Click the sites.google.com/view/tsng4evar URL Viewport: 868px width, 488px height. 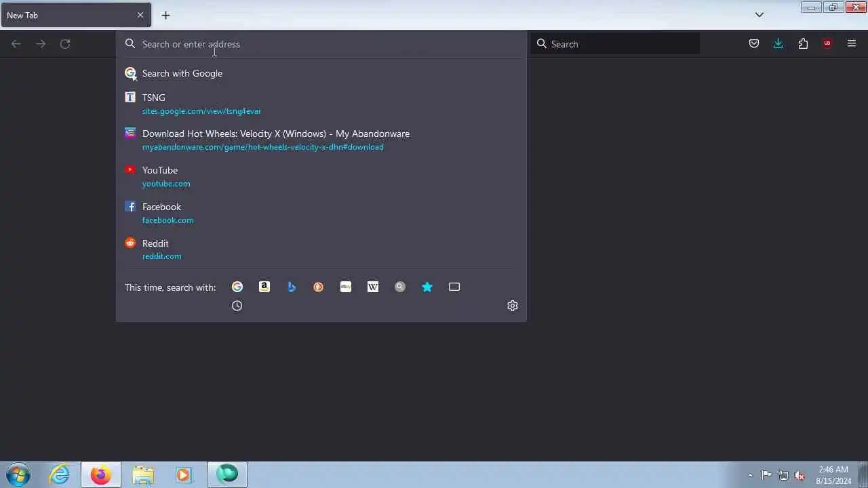(201, 111)
